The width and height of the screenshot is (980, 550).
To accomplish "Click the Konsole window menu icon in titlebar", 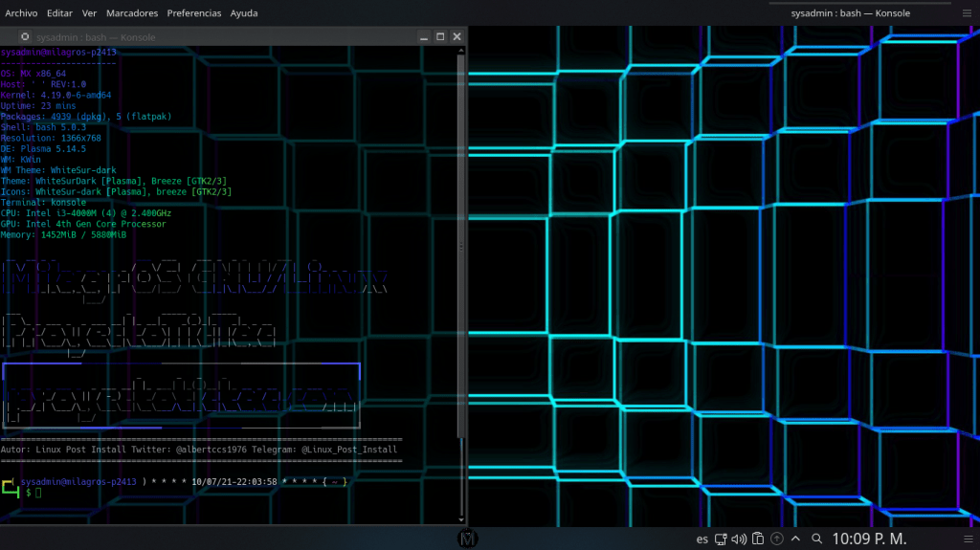I will [x=25, y=37].
